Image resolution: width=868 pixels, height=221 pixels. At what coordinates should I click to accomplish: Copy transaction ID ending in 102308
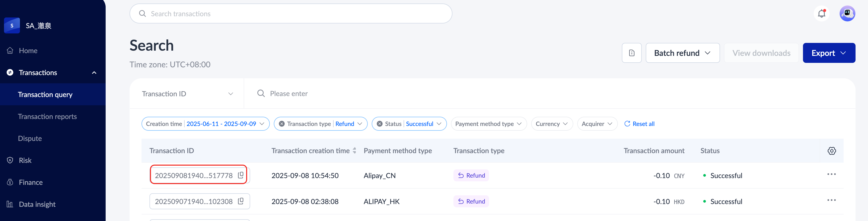tap(241, 201)
